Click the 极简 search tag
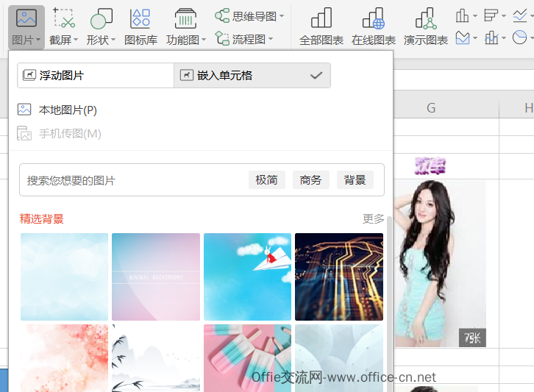The width and height of the screenshot is (534, 392). pos(267,180)
